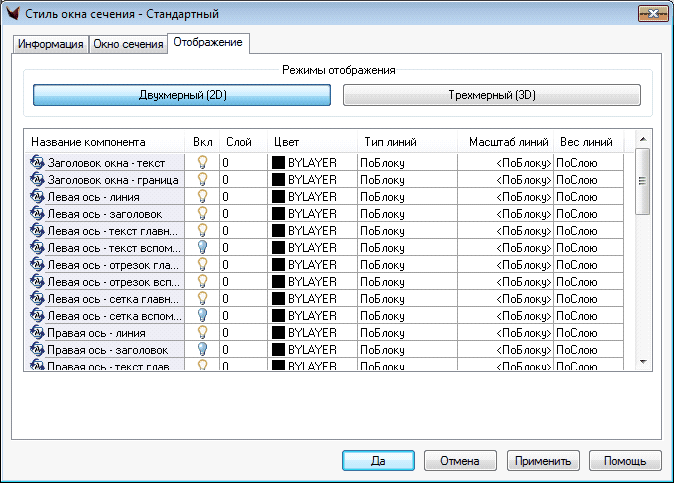Image resolution: width=674 pixels, height=483 pixels.
Task: Click the component icon for 'Заголовок окна - граница'
Action: tap(38, 179)
